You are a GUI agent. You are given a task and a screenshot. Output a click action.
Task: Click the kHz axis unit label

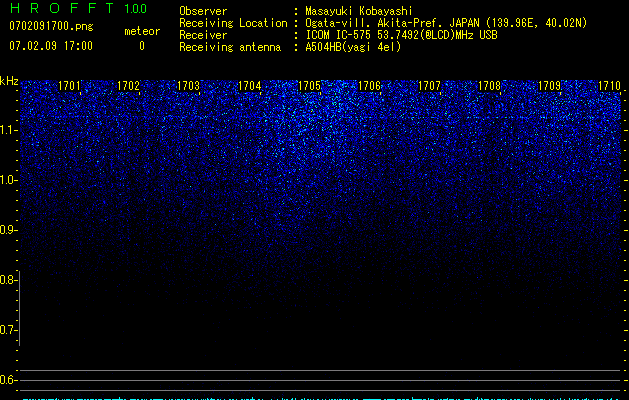pos(9,81)
